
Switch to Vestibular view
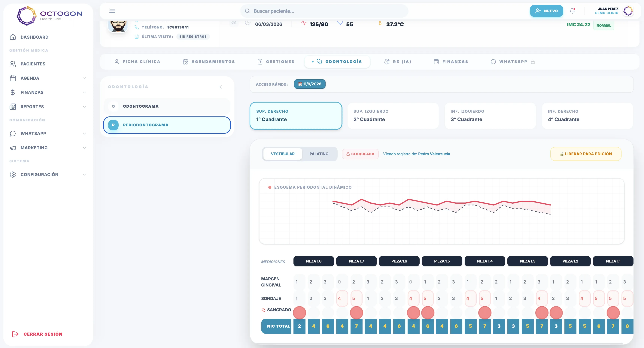(x=282, y=154)
